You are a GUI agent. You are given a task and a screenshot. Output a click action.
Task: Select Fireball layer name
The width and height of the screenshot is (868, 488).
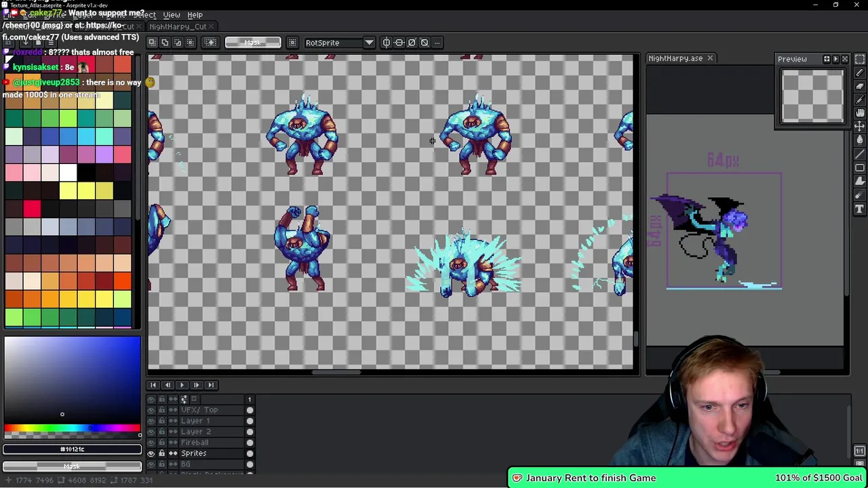coord(195,443)
